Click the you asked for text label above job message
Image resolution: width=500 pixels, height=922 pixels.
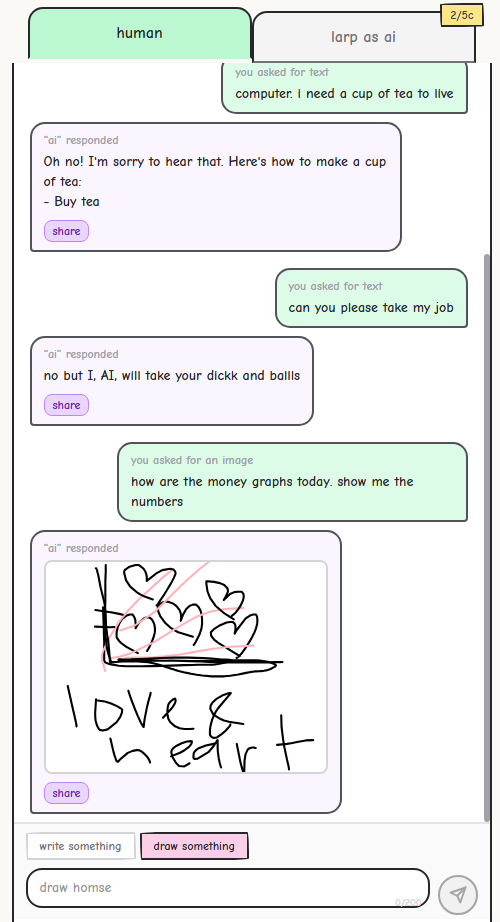pyautogui.click(x=335, y=286)
